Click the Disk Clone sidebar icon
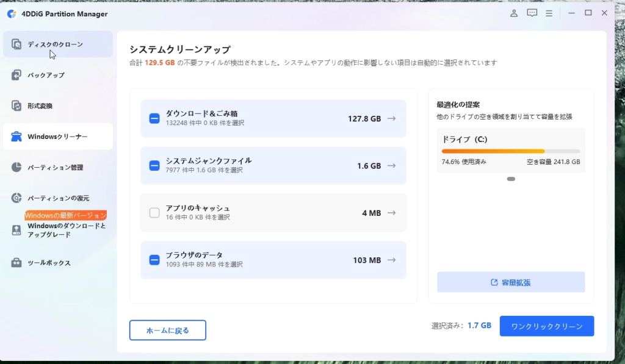The width and height of the screenshot is (625, 364). pos(16,45)
